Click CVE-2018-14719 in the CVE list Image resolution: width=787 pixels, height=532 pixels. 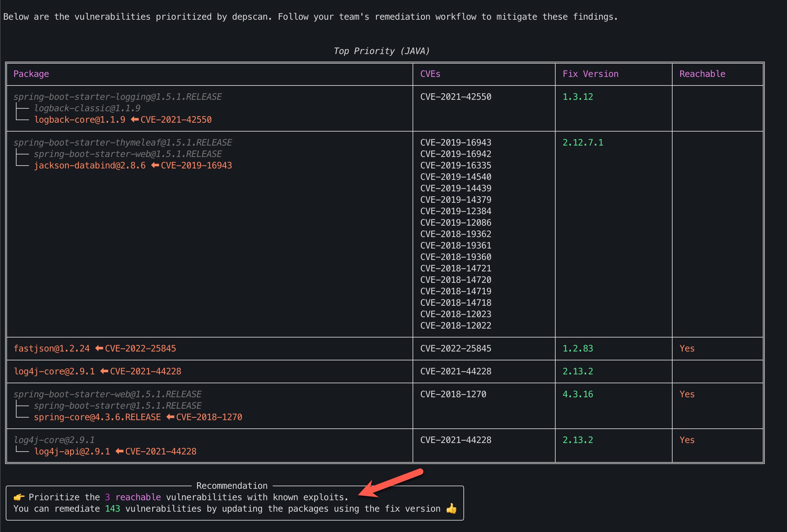click(455, 291)
